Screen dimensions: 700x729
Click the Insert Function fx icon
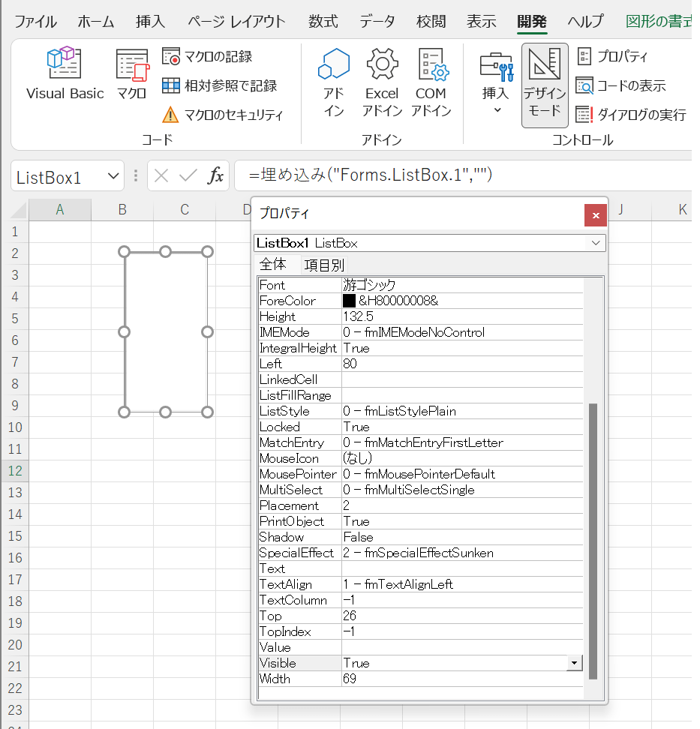click(x=215, y=175)
